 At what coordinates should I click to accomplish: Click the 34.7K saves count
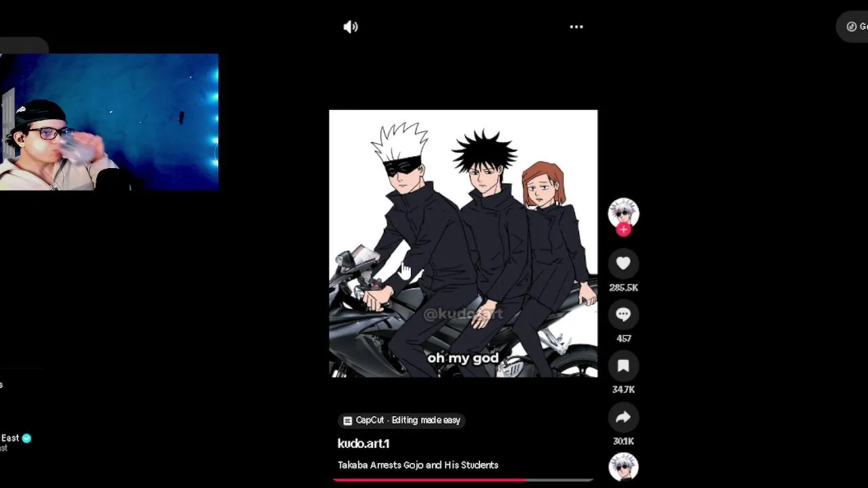click(x=623, y=389)
